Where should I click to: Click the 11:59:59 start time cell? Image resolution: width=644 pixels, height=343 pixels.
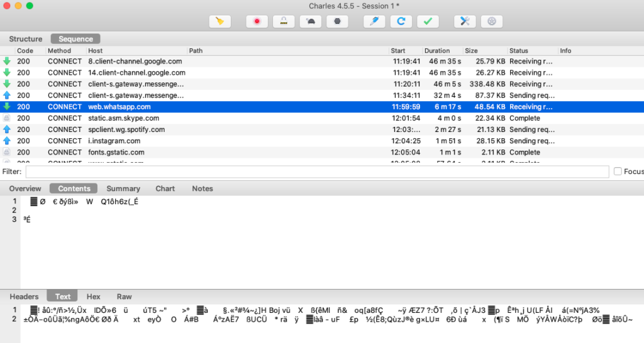tap(406, 107)
